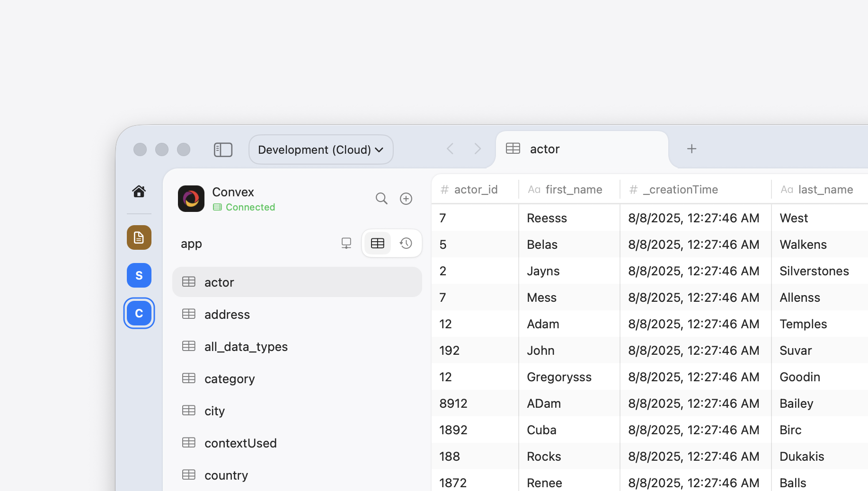Select the blue S connection
Viewport: 868px width, 491px height.
pos(139,275)
